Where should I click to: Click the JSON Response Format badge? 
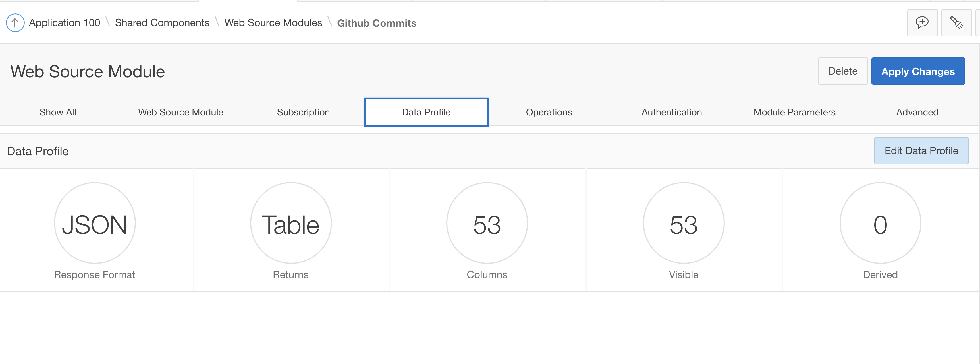(95, 224)
